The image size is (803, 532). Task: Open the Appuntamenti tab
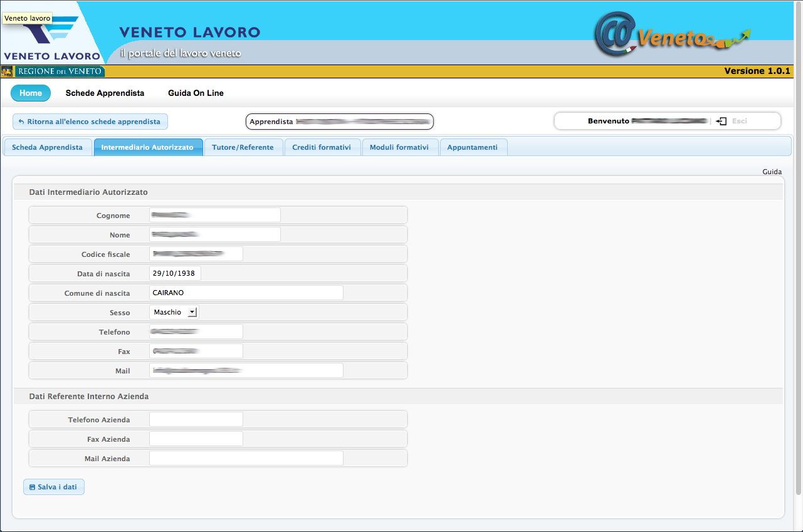473,147
